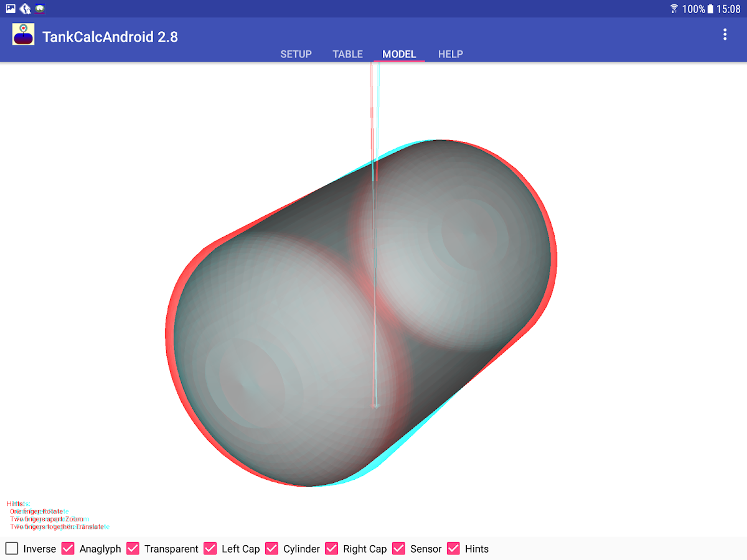Viewport: 747px width, 560px height.
Task: Disable the Anaglyph checkbox
Action: pyautogui.click(x=68, y=548)
